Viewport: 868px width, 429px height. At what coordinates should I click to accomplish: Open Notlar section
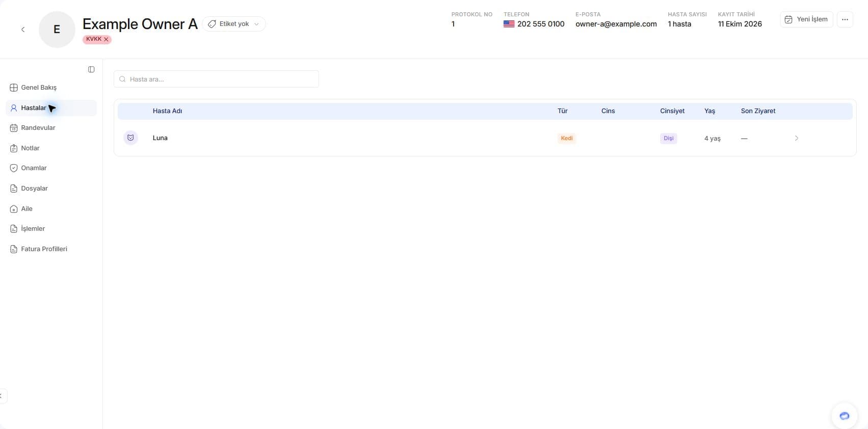click(x=51, y=148)
